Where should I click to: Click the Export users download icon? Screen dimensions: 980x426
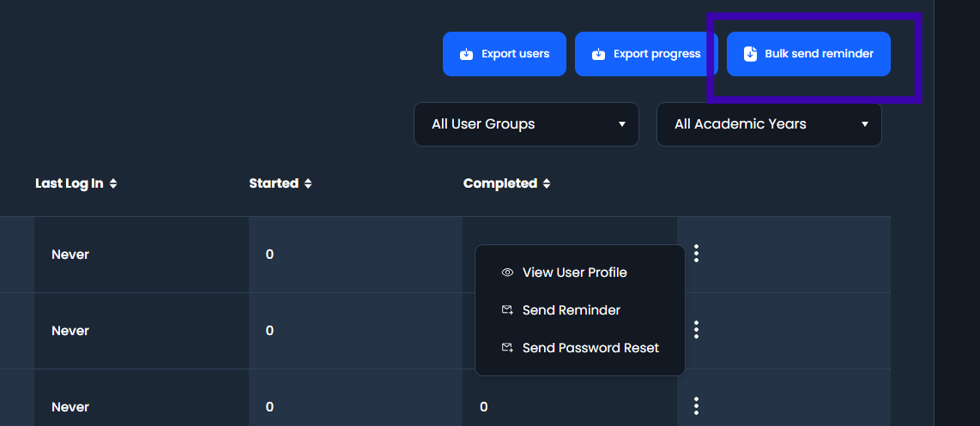466,54
